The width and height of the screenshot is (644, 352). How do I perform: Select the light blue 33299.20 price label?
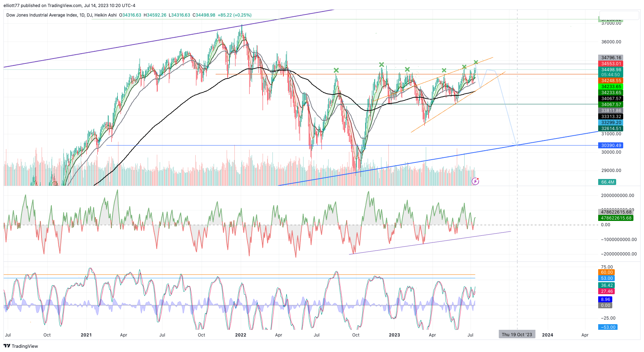pos(611,123)
